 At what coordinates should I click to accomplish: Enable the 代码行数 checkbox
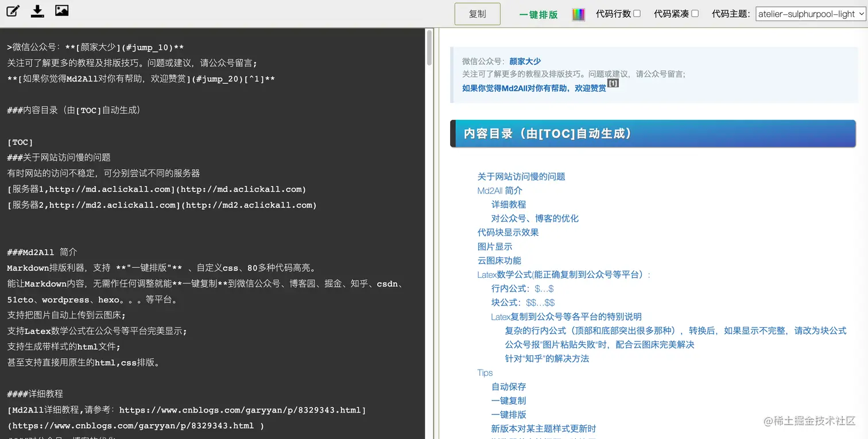637,13
